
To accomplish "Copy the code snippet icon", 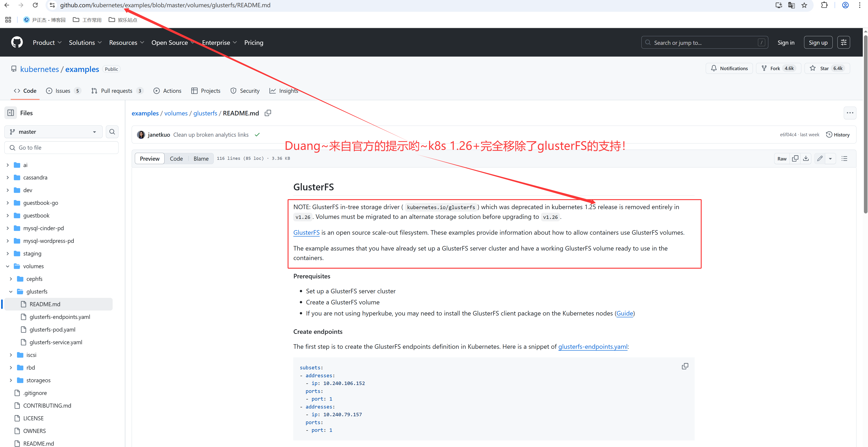I will coord(685,366).
